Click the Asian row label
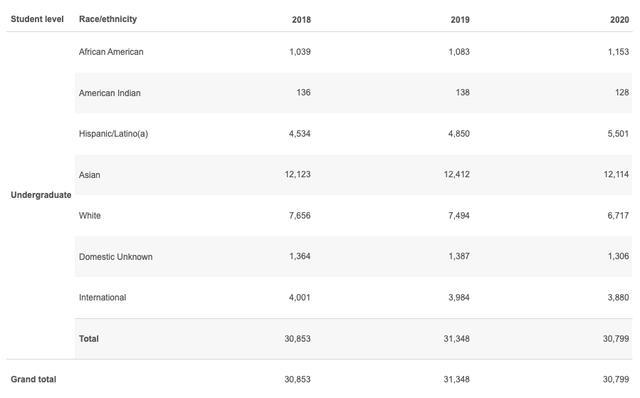This screenshot has width=640, height=398. [x=89, y=175]
